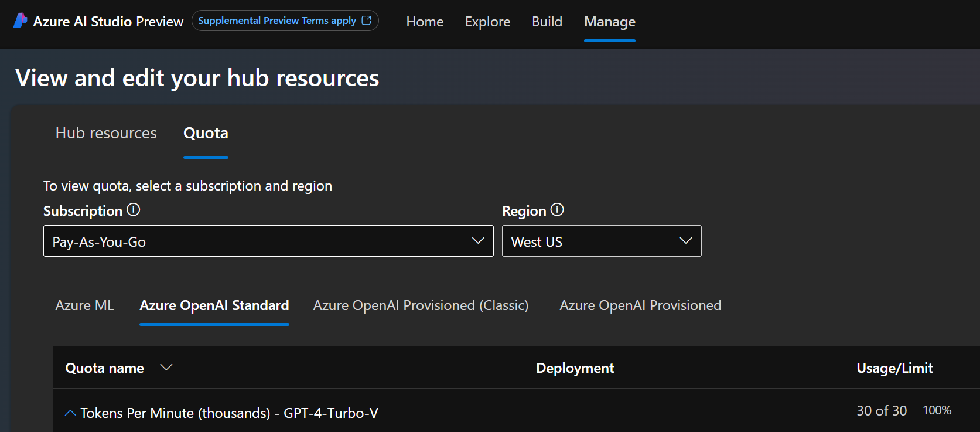Sort by the Quota name column header
Image resolution: width=980 pixels, height=432 pixels.
pyautogui.click(x=104, y=368)
